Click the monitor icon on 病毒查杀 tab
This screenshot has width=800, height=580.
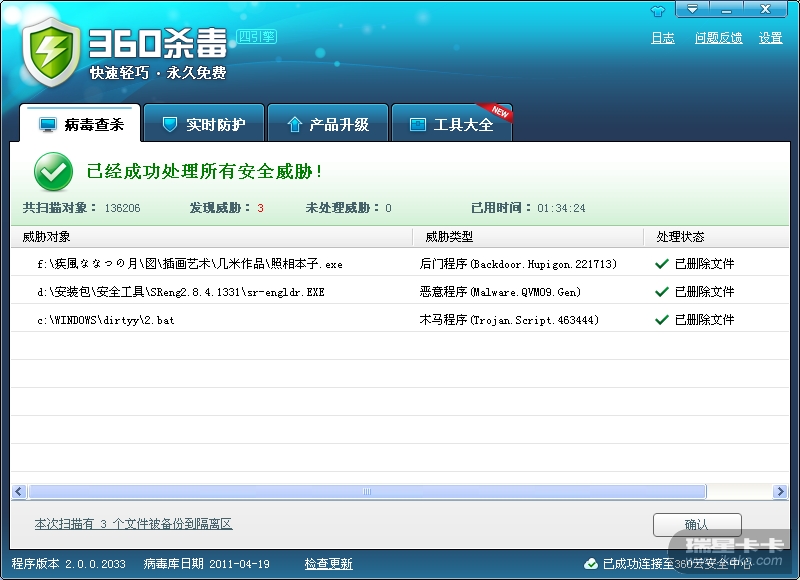coord(48,124)
